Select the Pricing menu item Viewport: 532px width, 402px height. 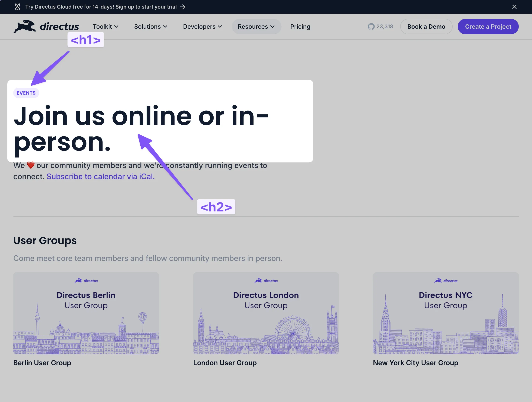(x=300, y=27)
